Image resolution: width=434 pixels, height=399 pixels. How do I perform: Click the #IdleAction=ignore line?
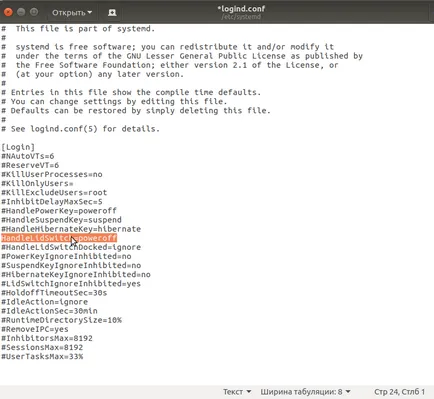[44, 302]
